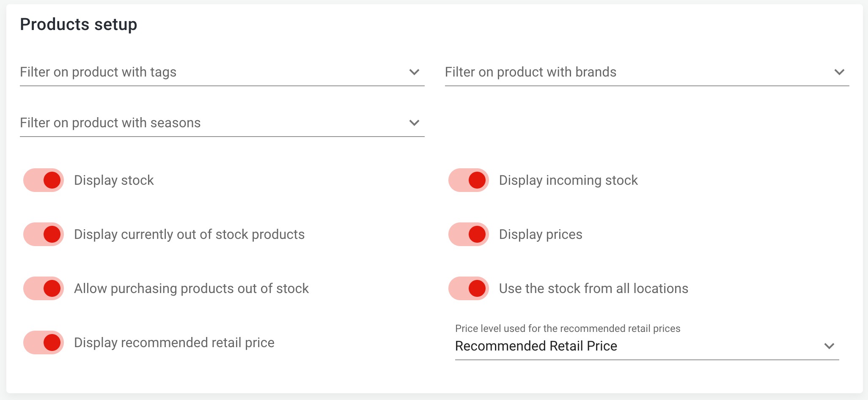Expand tags filter chevron arrow

tap(414, 72)
